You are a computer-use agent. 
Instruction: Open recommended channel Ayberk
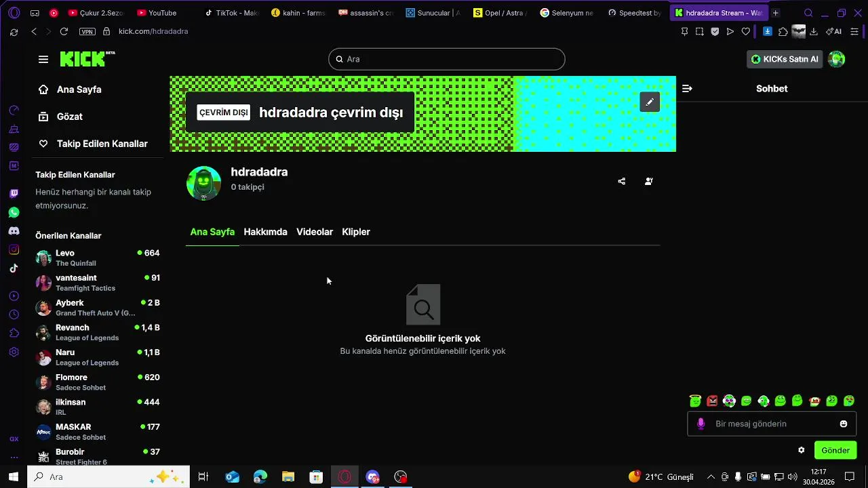click(98, 308)
